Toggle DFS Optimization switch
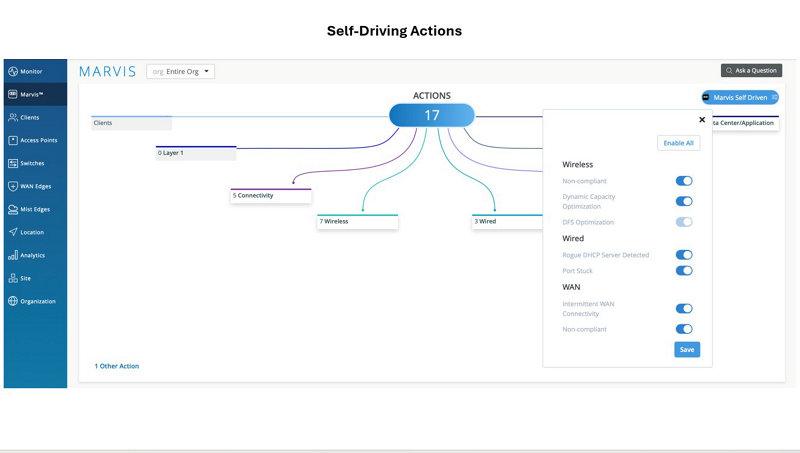Image resolution: width=800 pixels, height=453 pixels. pyautogui.click(x=684, y=222)
